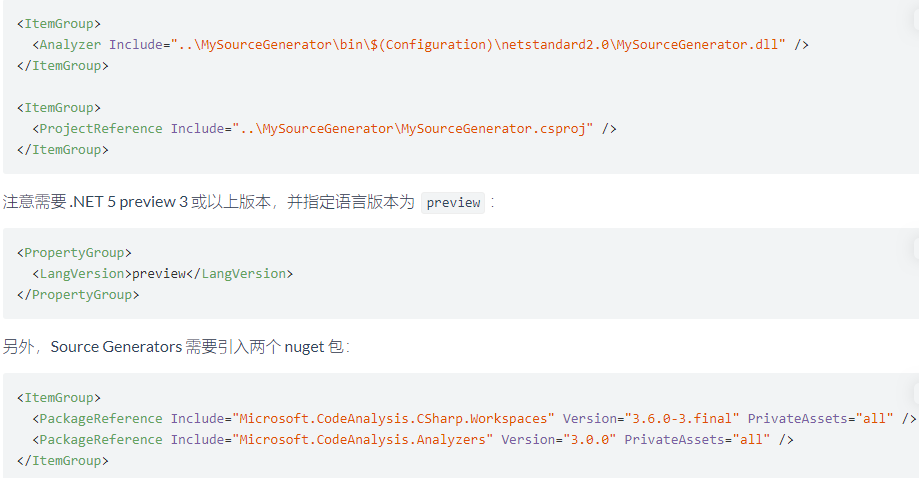Click the Analyzer Include dll path string

478,45
